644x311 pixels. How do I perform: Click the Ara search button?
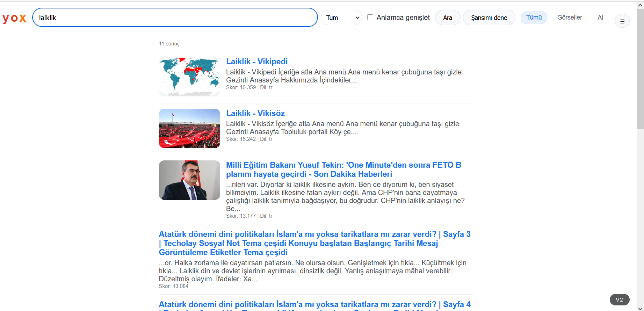(448, 17)
